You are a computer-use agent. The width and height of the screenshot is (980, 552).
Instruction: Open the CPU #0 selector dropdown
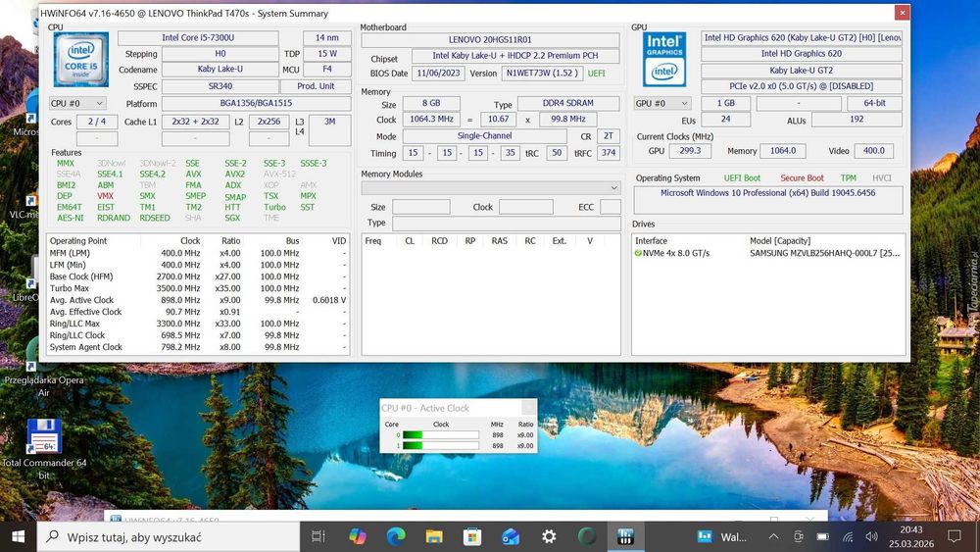pyautogui.click(x=77, y=103)
